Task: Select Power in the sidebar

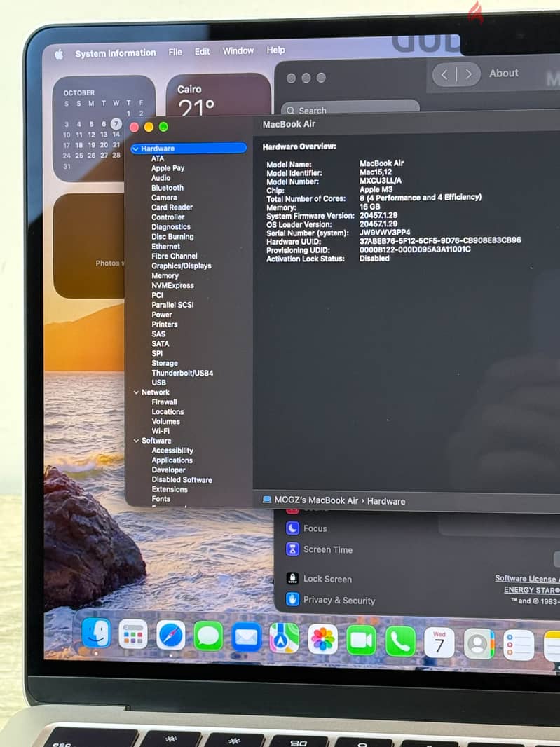Action: click(x=162, y=315)
